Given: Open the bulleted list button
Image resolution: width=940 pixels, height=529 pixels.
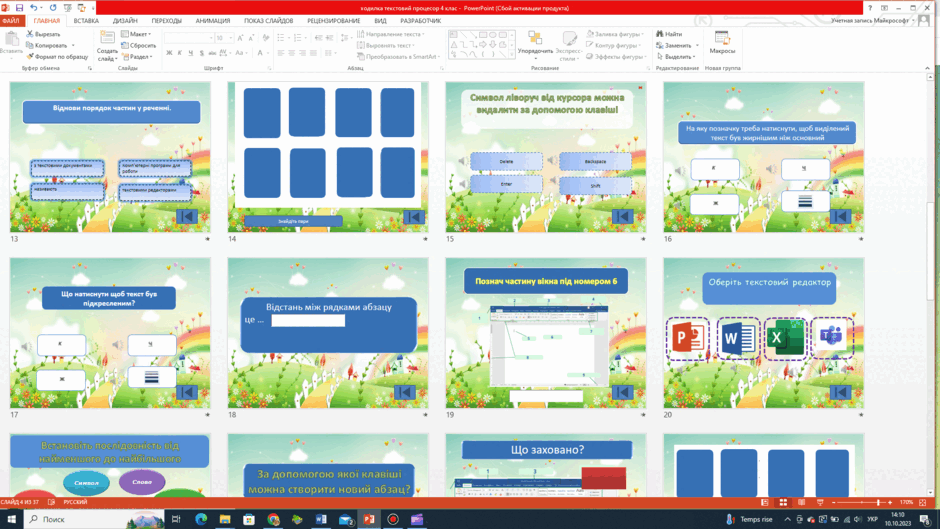Looking at the screenshot, I should [281, 38].
